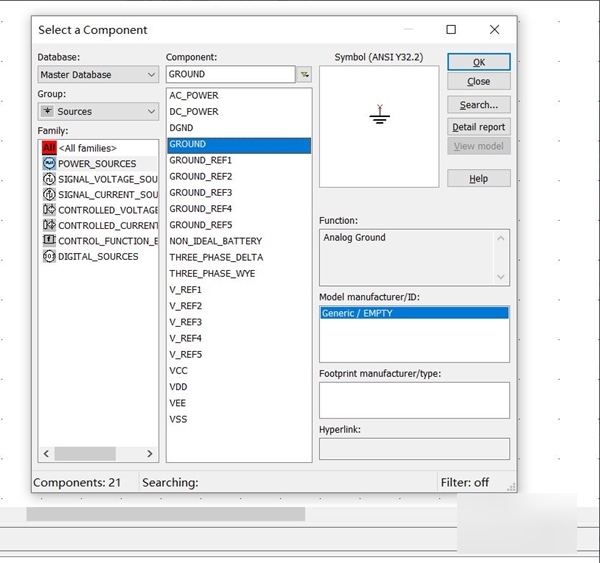Expand the Database dropdown

click(x=98, y=74)
